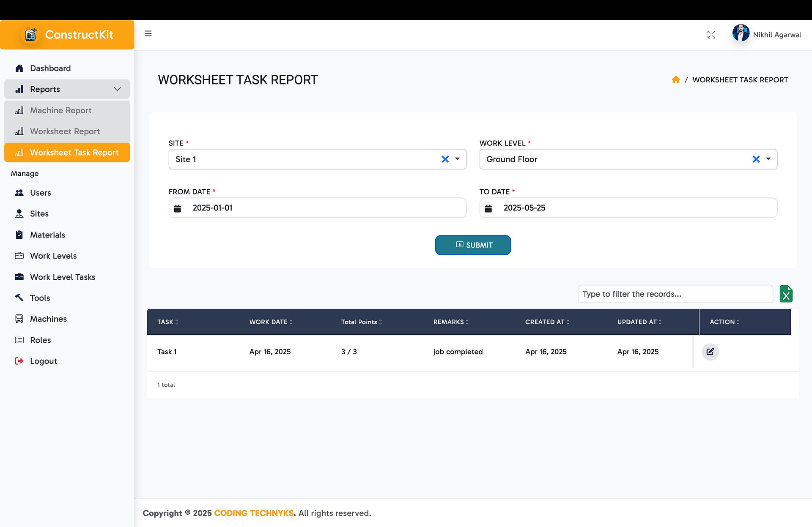Sort table by WORK DATE column

271,322
